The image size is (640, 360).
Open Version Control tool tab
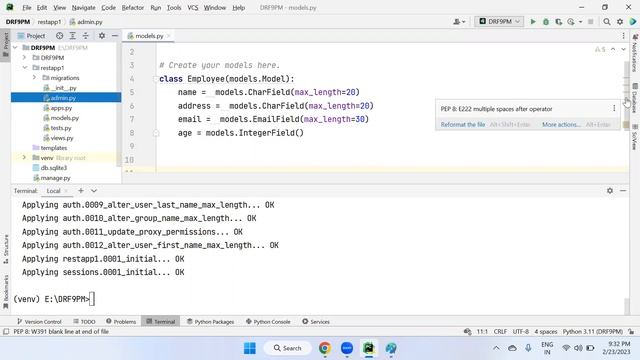[39, 322]
